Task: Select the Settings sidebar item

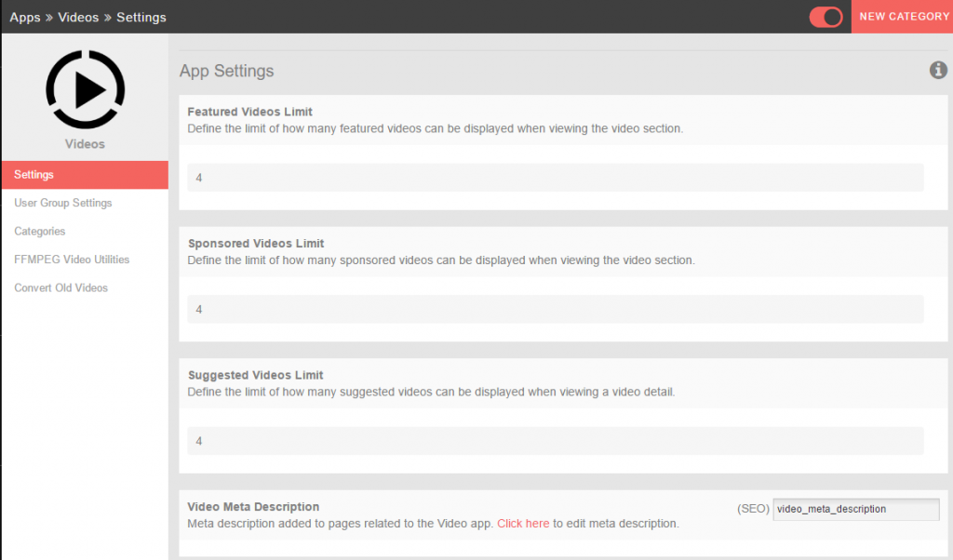Action: pos(84,175)
